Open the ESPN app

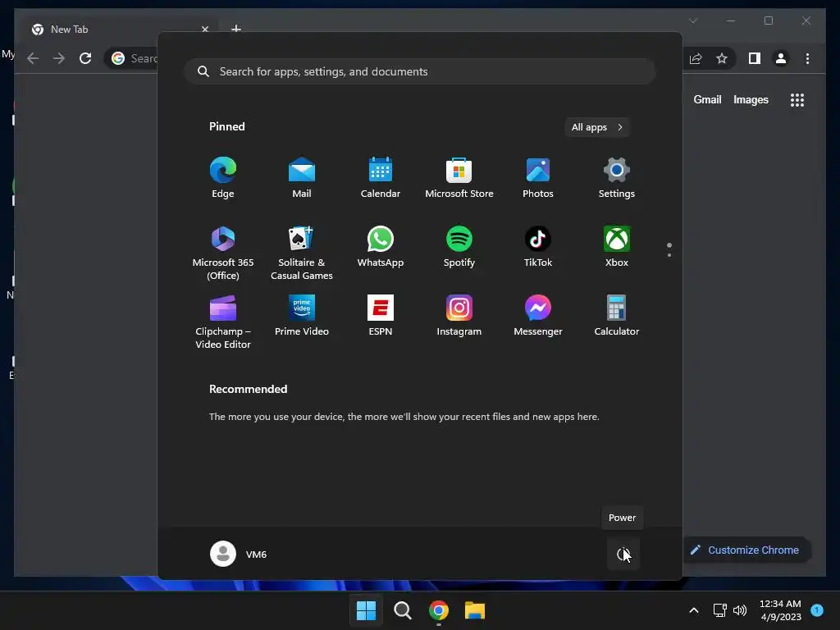(x=381, y=316)
